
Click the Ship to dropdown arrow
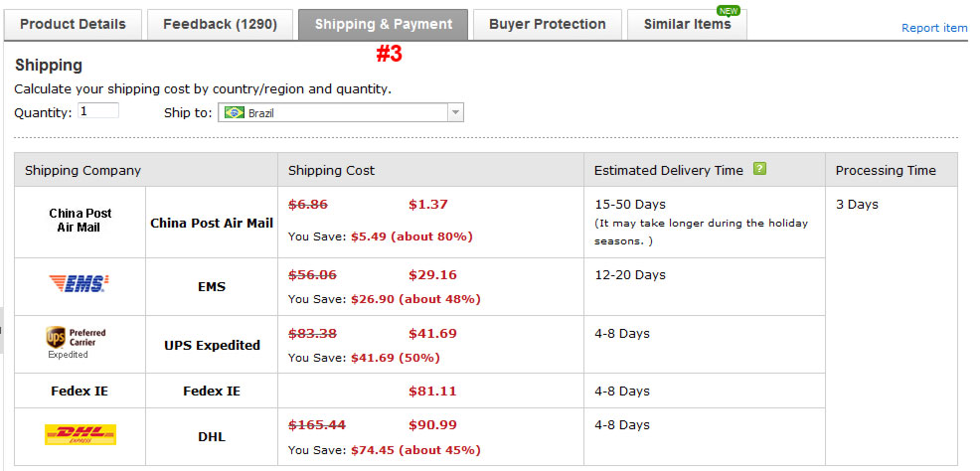click(455, 112)
